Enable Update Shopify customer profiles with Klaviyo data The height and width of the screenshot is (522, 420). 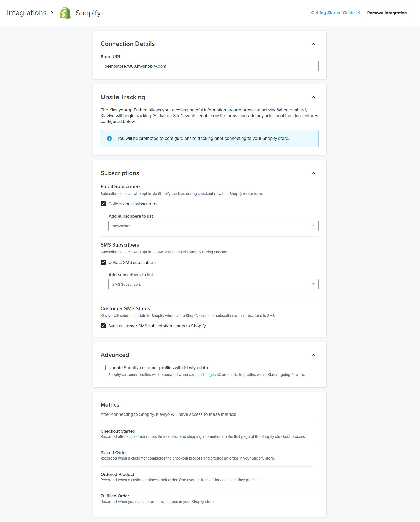pos(103,368)
